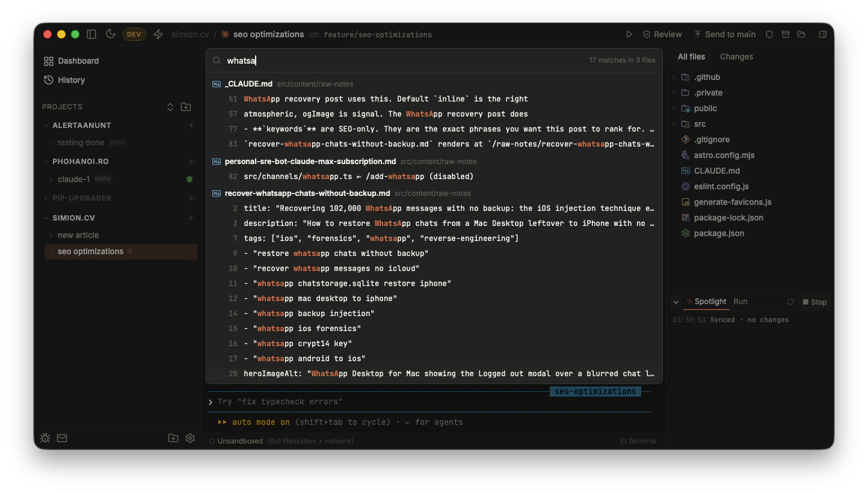Click the play run icon beside Review
The height and width of the screenshot is (494, 868).
pos(629,34)
